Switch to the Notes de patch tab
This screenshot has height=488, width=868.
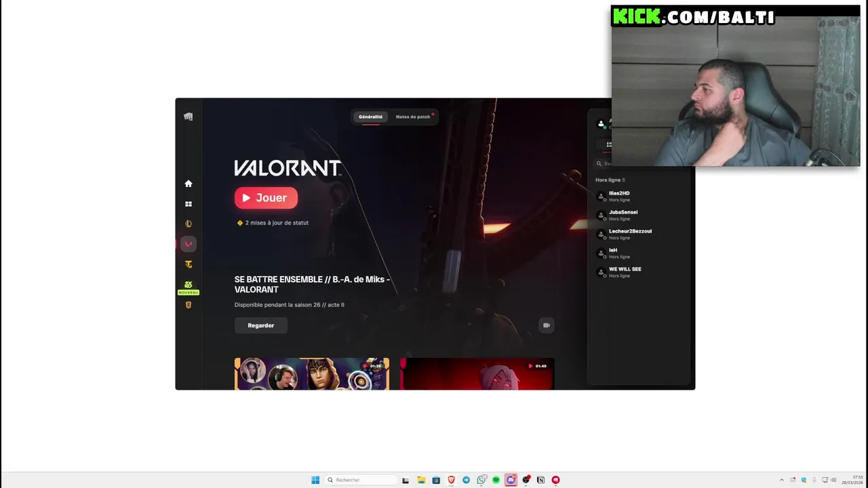pyautogui.click(x=413, y=117)
